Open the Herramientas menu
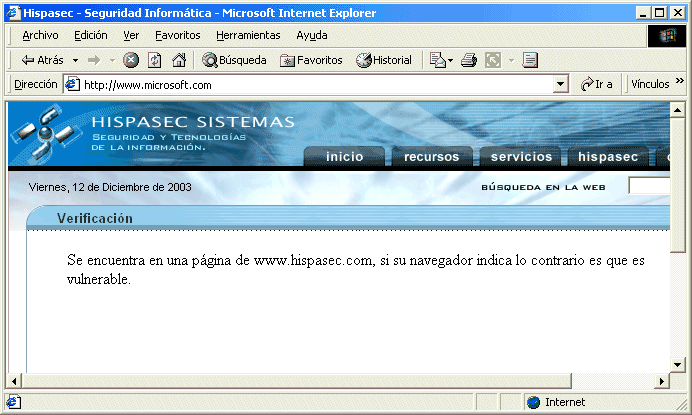This screenshot has width=692, height=415. [248, 35]
